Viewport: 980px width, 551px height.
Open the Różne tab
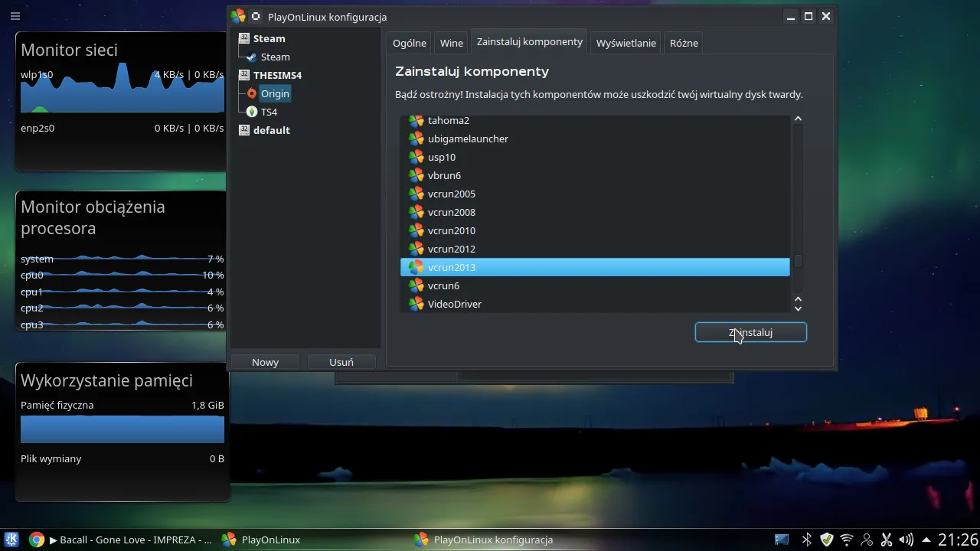click(x=684, y=43)
